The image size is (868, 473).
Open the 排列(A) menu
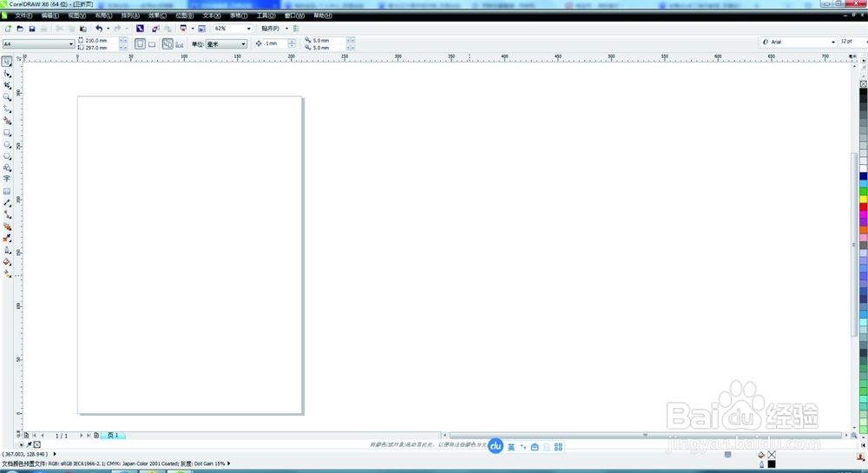point(130,16)
